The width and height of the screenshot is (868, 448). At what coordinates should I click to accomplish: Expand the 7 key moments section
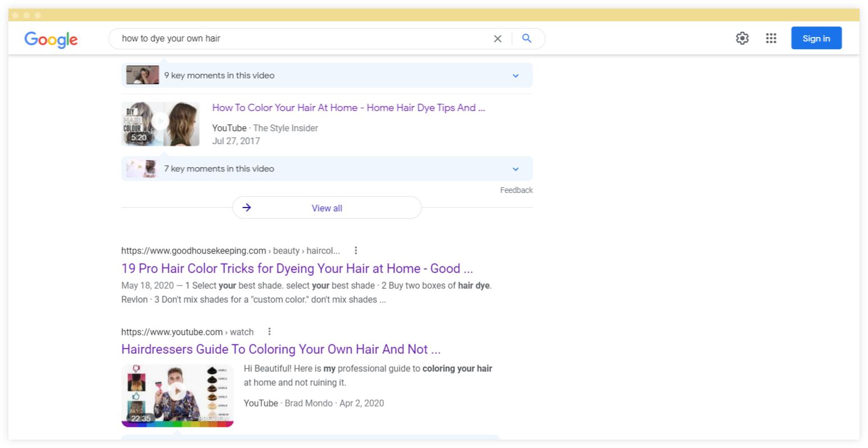point(516,169)
